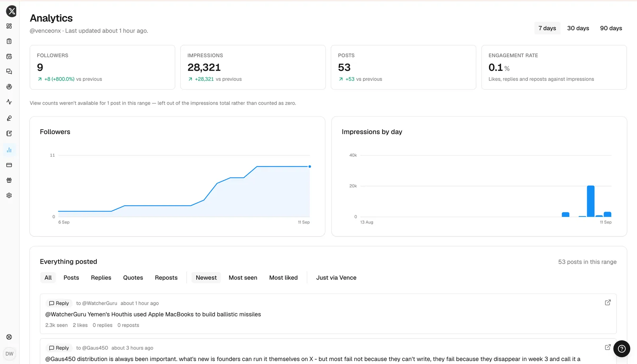Switch range to 30 days

(x=578, y=28)
